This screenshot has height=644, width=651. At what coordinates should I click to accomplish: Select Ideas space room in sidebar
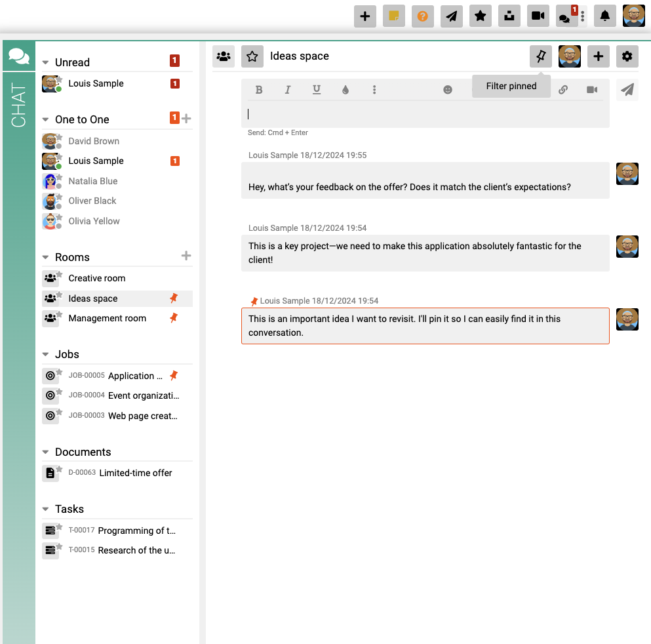[117, 298]
